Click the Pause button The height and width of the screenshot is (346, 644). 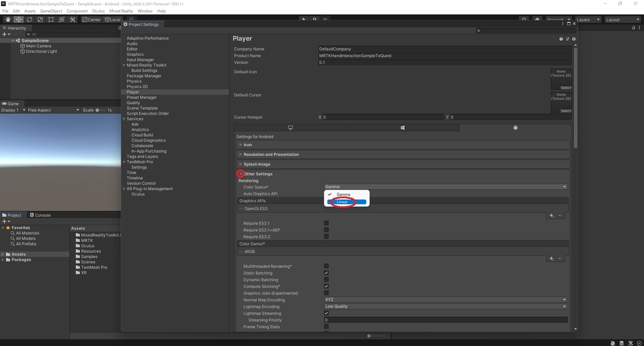pos(314,19)
